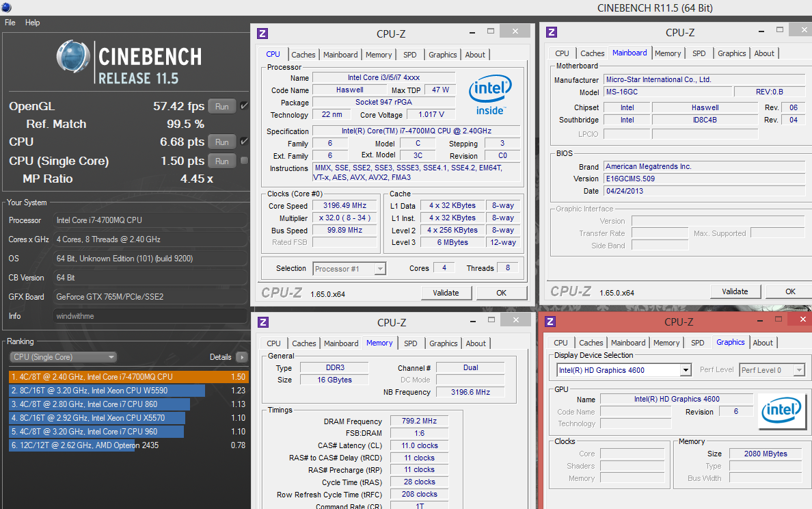Click the Specification value i7-4700MQ
Viewport: 812px width, 509px height.
tap(416, 131)
